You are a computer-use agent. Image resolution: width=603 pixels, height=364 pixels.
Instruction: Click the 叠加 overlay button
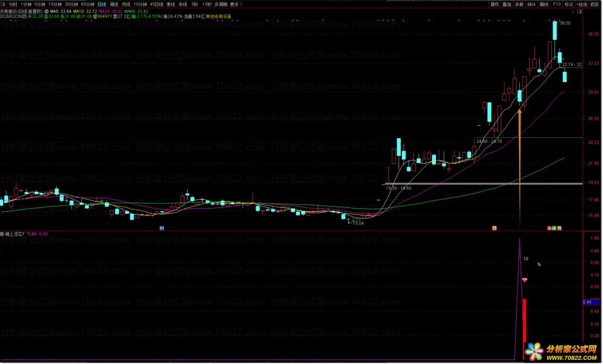[507, 5]
